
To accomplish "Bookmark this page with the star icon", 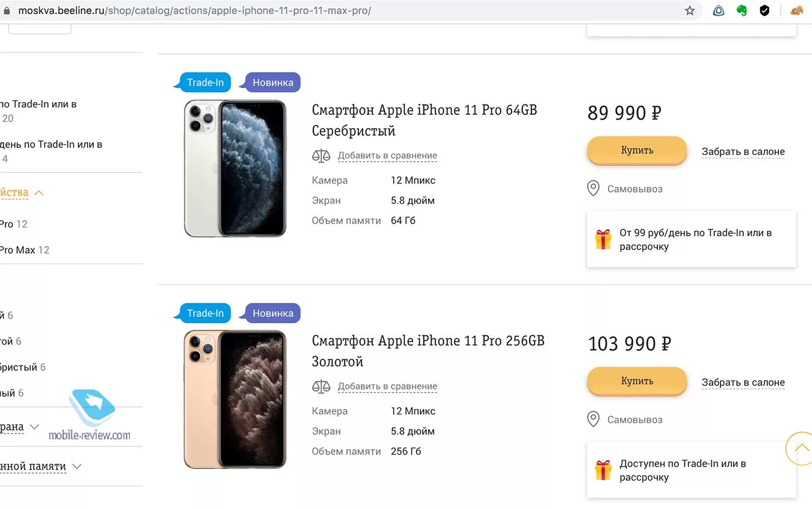I will (x=690, y=10).
